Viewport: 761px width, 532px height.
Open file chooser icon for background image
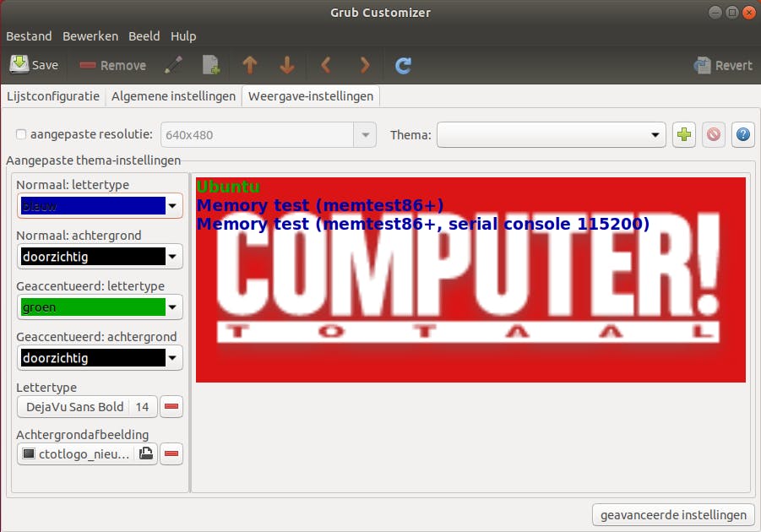pos(146,453)
